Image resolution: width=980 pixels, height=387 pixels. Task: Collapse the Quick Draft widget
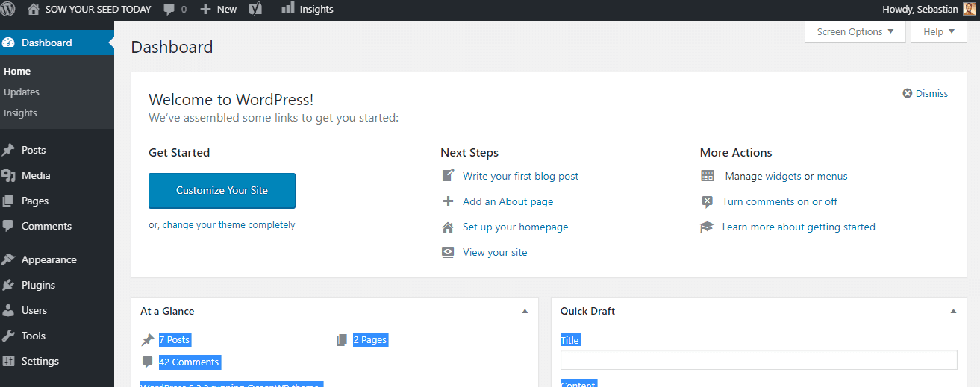953,311
